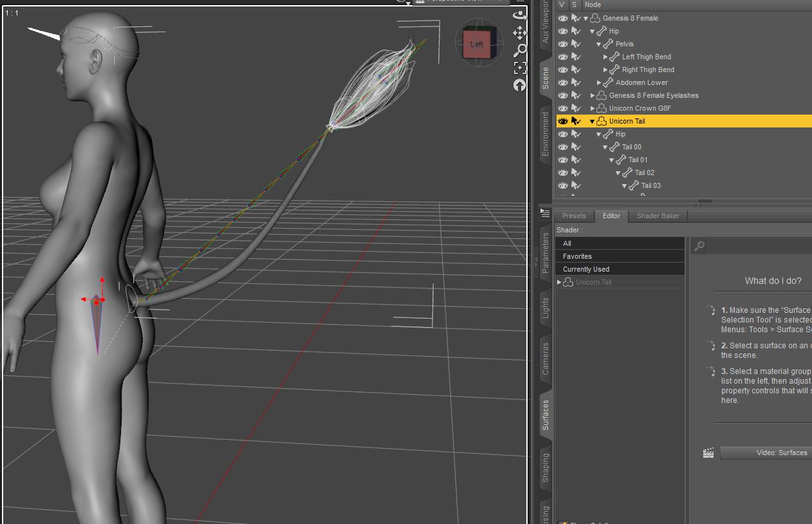Click the Unicorn Crown G8F figure icon
Image resolution: width=812 pixels, height=524 pixels.
pyautogui.click(x=602, y=108)
